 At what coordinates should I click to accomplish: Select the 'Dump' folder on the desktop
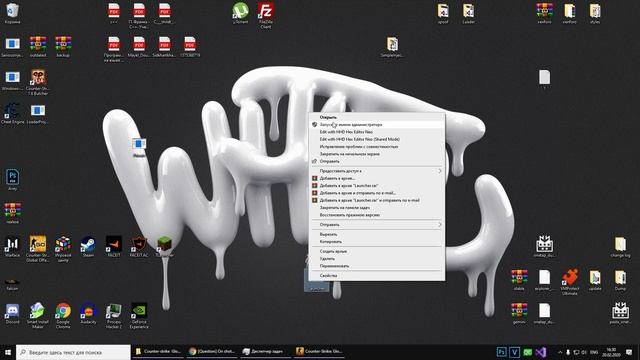click(620, 280)
